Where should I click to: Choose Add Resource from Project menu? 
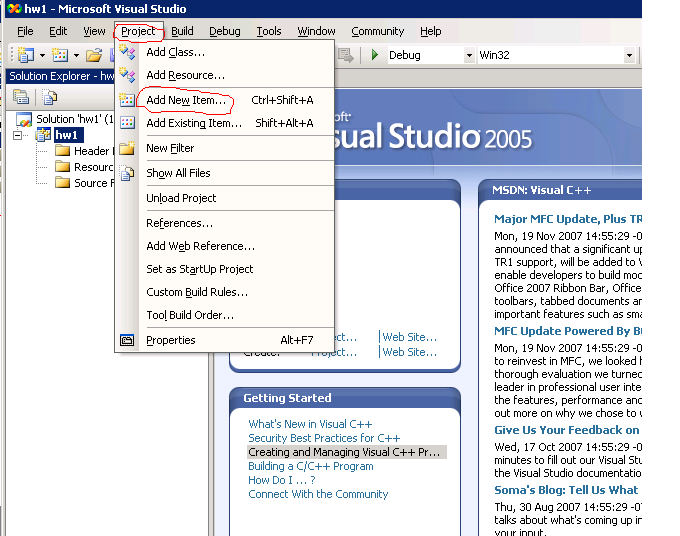coord(225,75)
